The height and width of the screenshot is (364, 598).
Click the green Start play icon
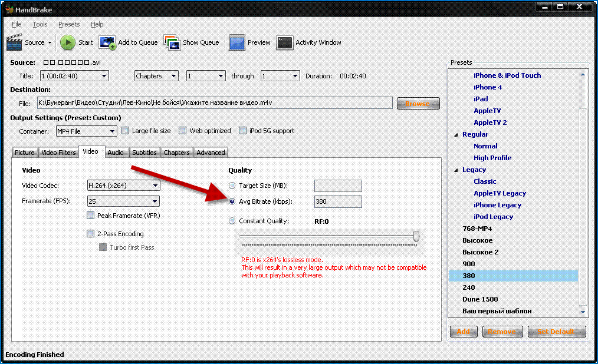pos(68,42)
